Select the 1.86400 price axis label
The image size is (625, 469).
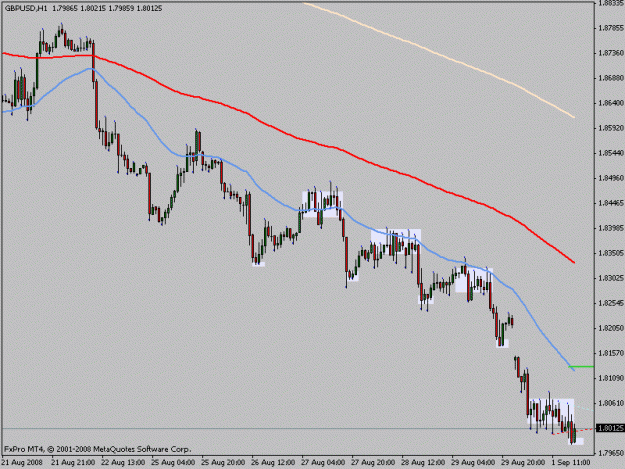pyautogui.click(x=611, y=103)
